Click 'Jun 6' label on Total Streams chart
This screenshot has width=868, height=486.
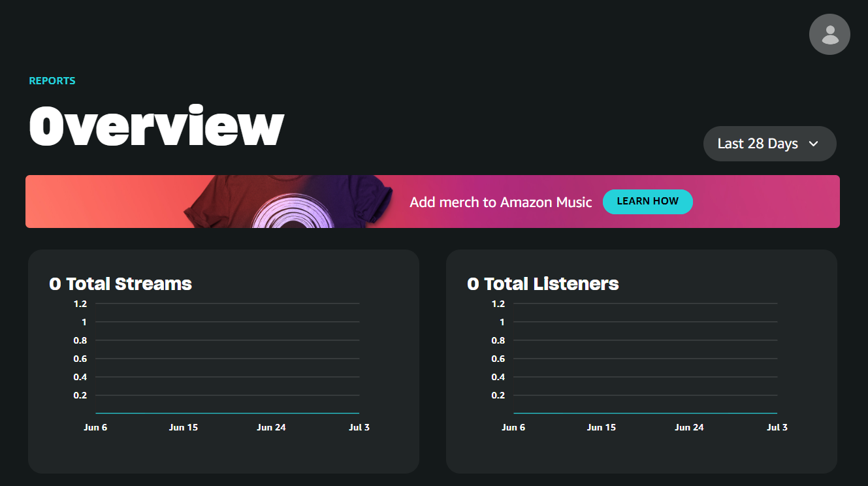[x=95, y=427]
